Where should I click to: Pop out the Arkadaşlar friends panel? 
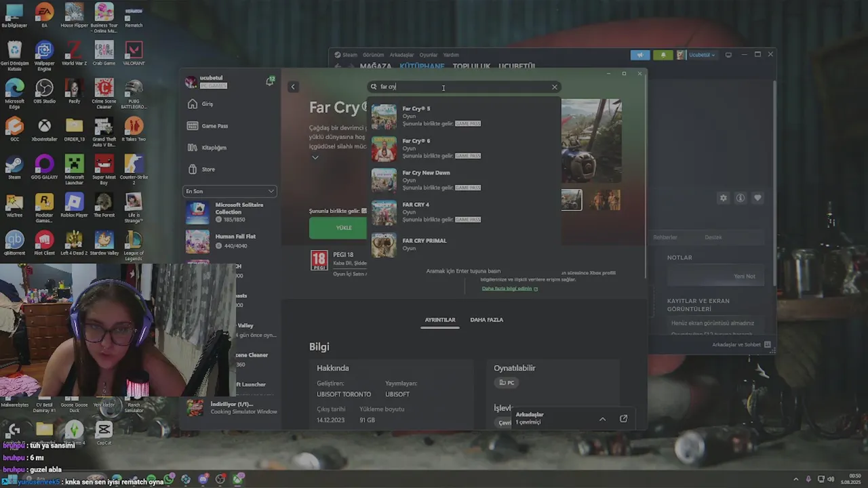click(x=624, y=419)
